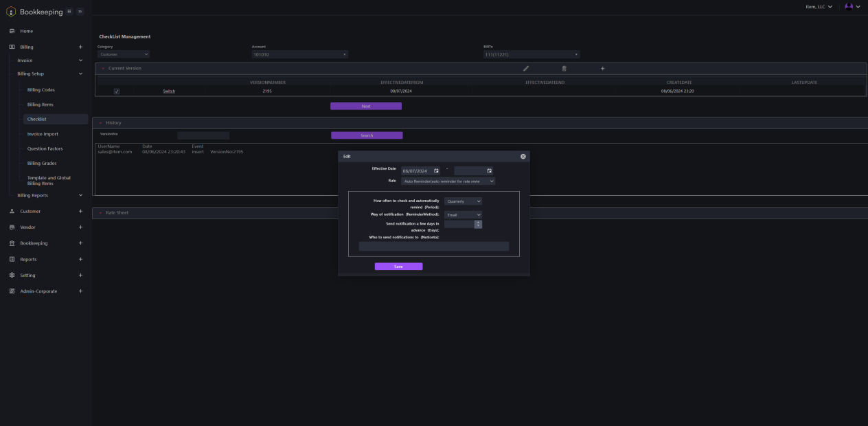The height and width of the screenshot is (426, 868).
Task: Click the plus add icon in Current Version
Action: [x=603, y=68]
